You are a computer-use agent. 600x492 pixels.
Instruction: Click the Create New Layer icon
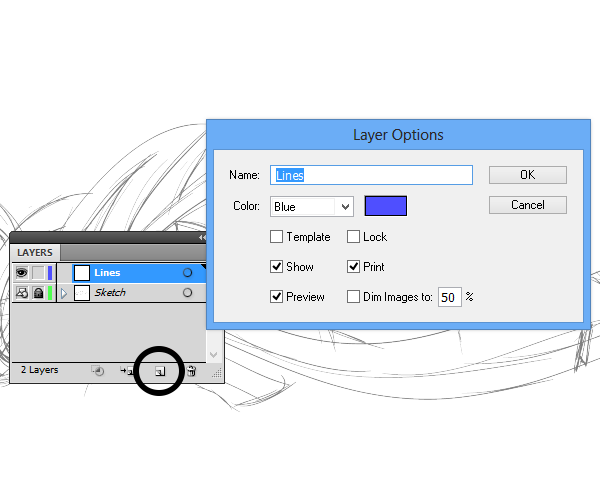tap(159, 371)
